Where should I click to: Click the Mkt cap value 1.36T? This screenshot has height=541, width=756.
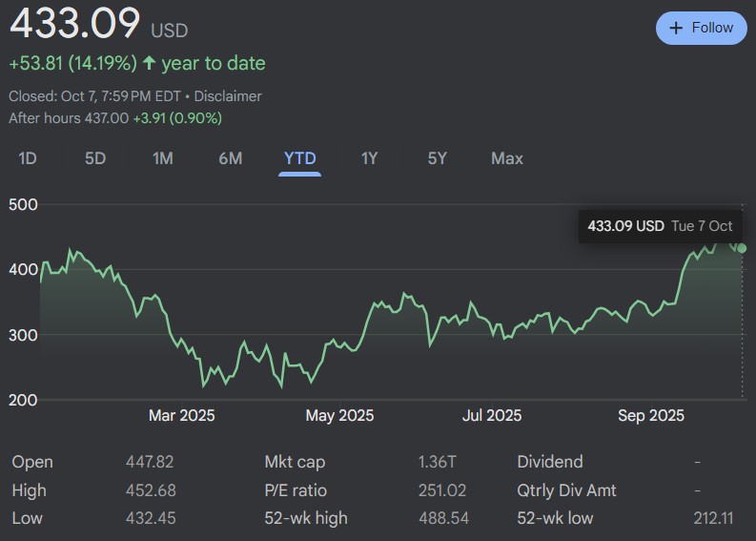[x=438, y=462]
